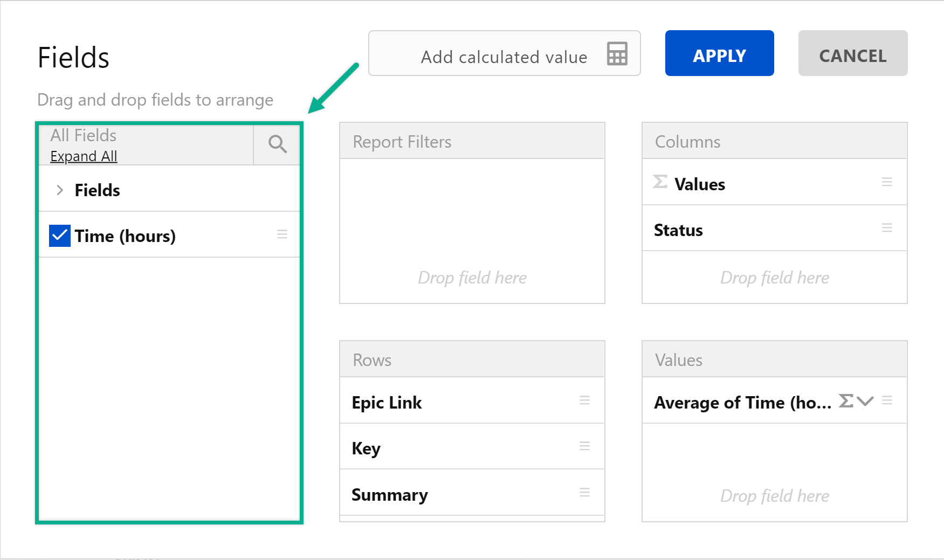
Task: Click the drag handle on Epic Link row
Action: coord(584,400)
